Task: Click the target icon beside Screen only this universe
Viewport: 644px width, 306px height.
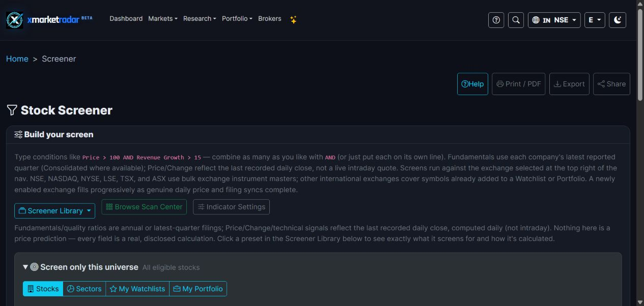Action: (x=35, y=267)
